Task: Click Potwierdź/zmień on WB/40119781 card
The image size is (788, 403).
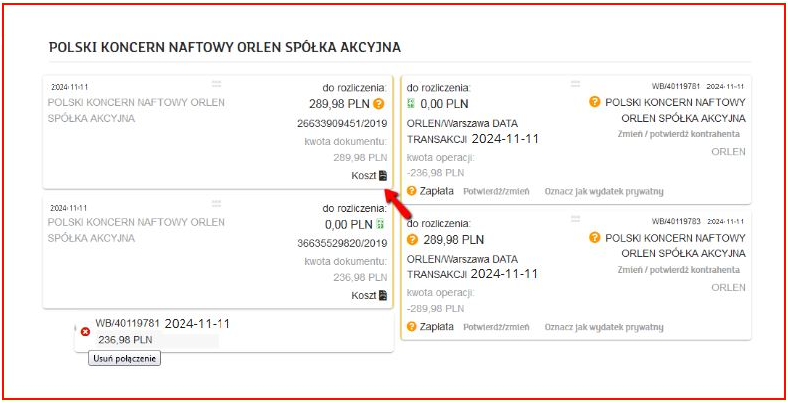Action: coord(496,191)
